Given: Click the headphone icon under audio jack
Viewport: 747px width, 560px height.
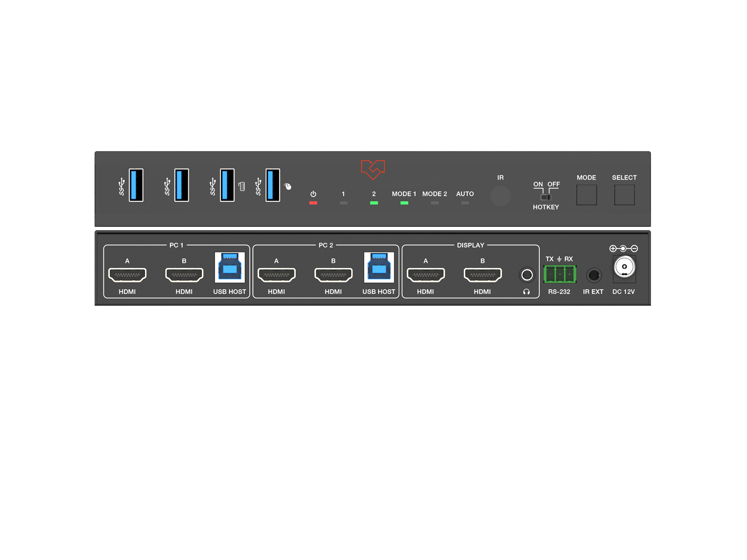Looking at the screenshot, I should pyautogui.click(x=526, y=292).
